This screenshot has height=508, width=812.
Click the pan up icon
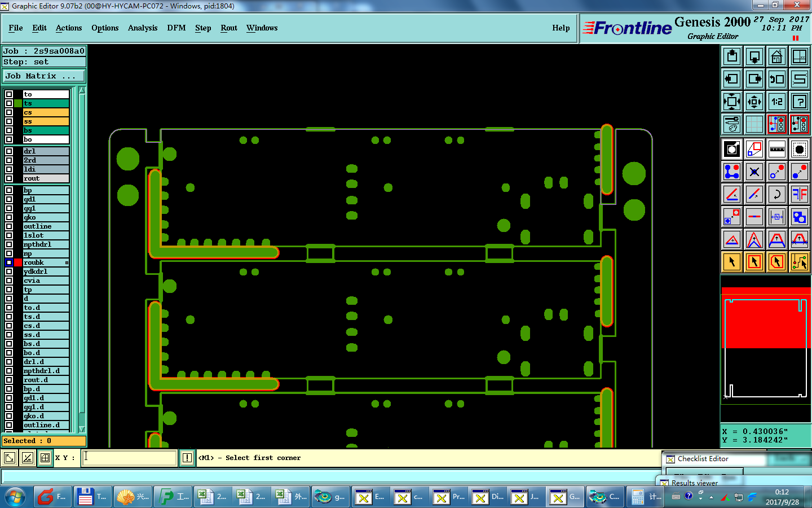tap(732, 56)
